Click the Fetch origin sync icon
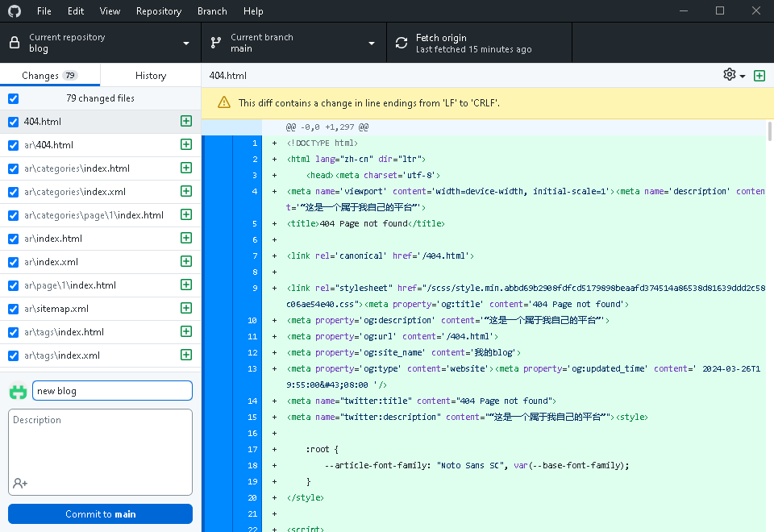The image size is (774, 532). [x=402, y=43]
